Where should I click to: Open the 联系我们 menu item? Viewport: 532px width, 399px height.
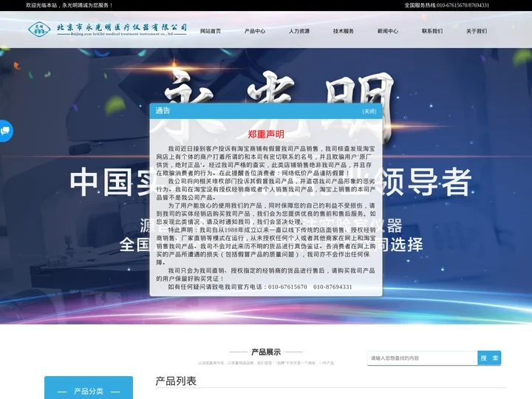pos(432,31)
